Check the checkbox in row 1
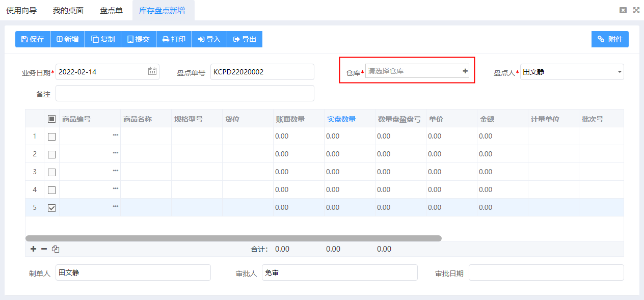The height and width of the screenshot is (300, 644). point(51,137)
